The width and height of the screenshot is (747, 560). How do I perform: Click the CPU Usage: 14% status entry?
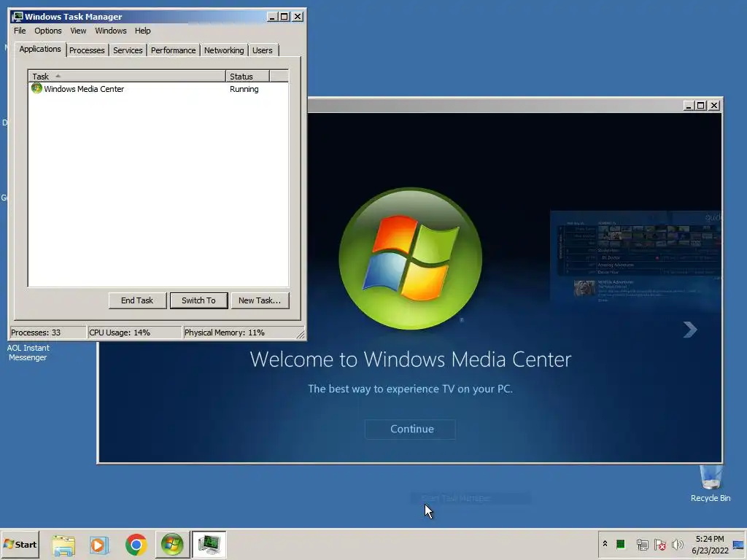coord(134,332)
